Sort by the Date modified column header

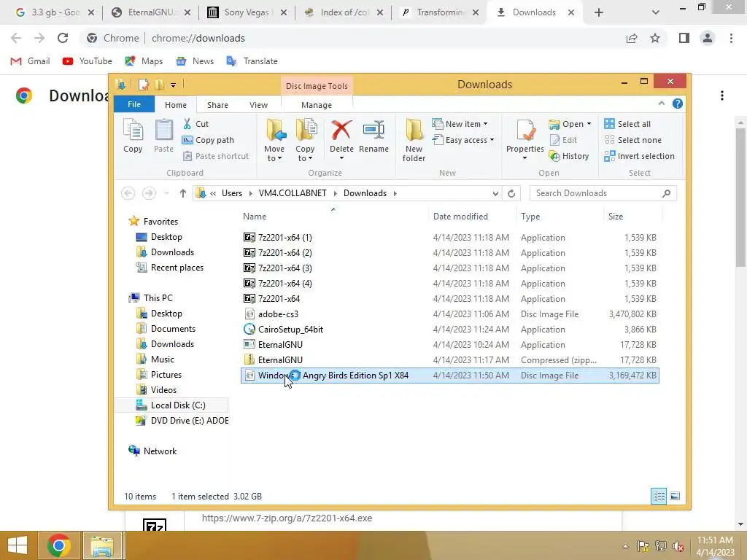pos(460,216)
